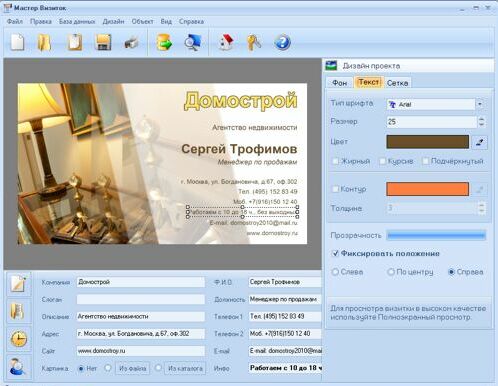Expand the Тип шрифта font dropdown

[480, 104]
